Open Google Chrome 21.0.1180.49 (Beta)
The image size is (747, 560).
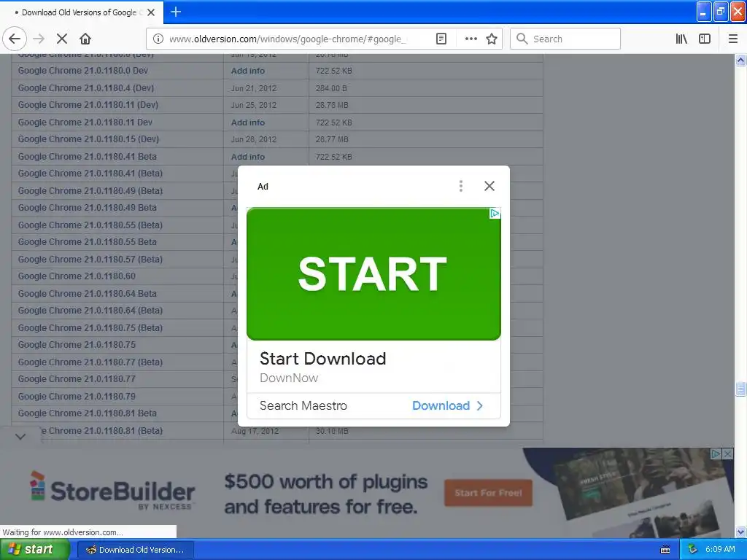point(90,191)
